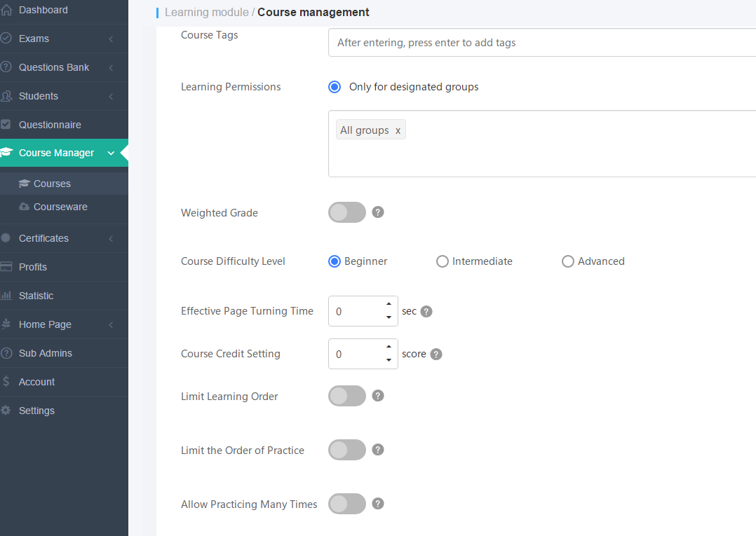This screenshot has width=756, height=536.
Task: Open help tooltip for Course Credit Setting
Action: pos(436,355)
